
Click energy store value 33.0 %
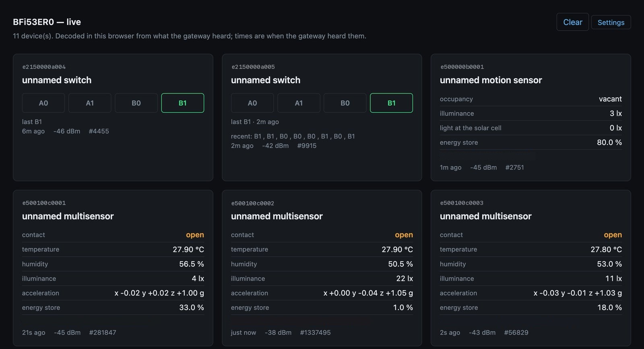[192, 308]
